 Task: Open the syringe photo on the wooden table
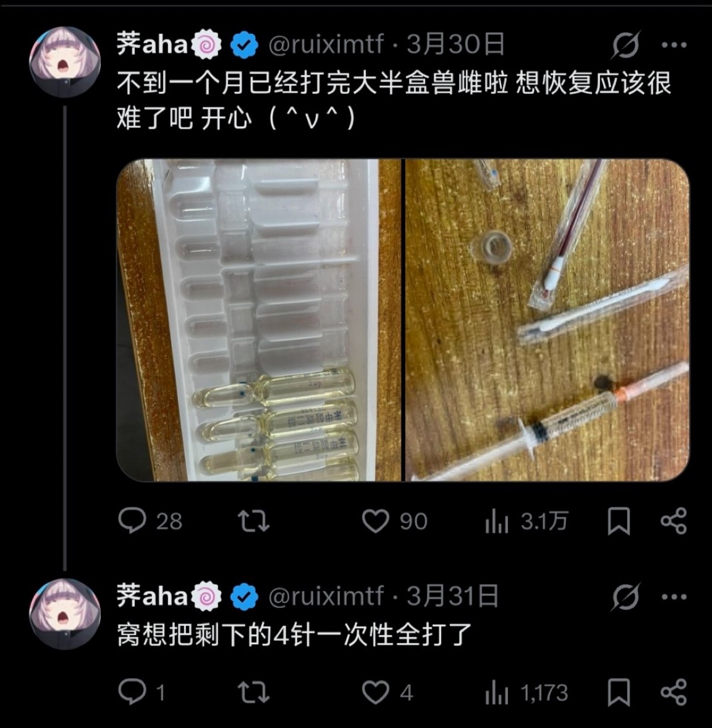click(x=547, y=320)
